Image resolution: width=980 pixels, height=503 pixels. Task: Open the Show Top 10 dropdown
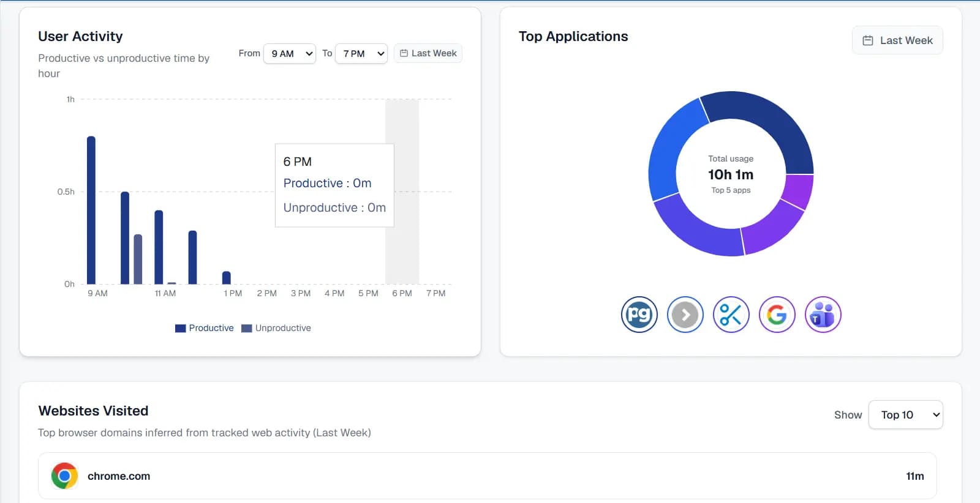(905, 415)
